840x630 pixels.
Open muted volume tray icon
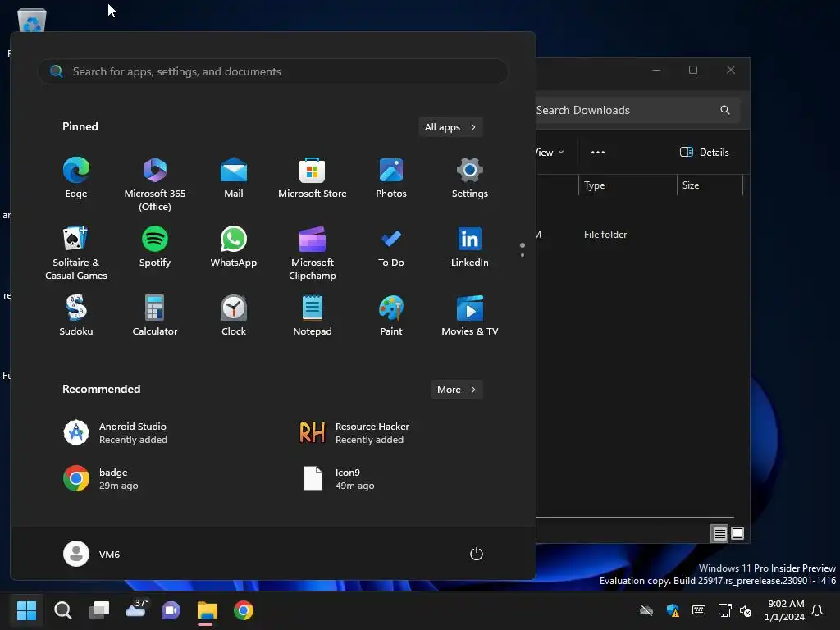click(x=746, y=610)
